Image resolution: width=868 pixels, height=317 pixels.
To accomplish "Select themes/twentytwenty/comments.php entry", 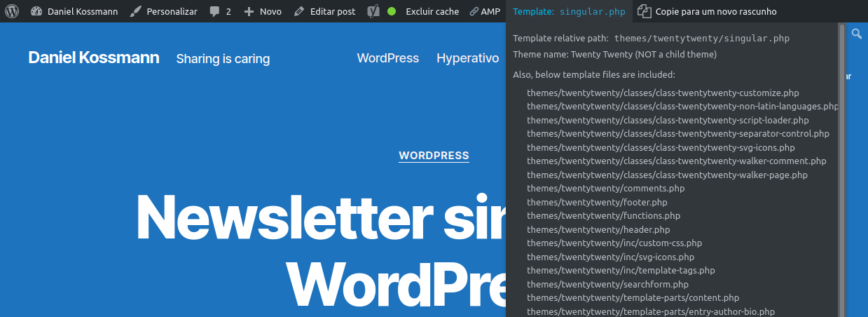I will pos(606,188).
